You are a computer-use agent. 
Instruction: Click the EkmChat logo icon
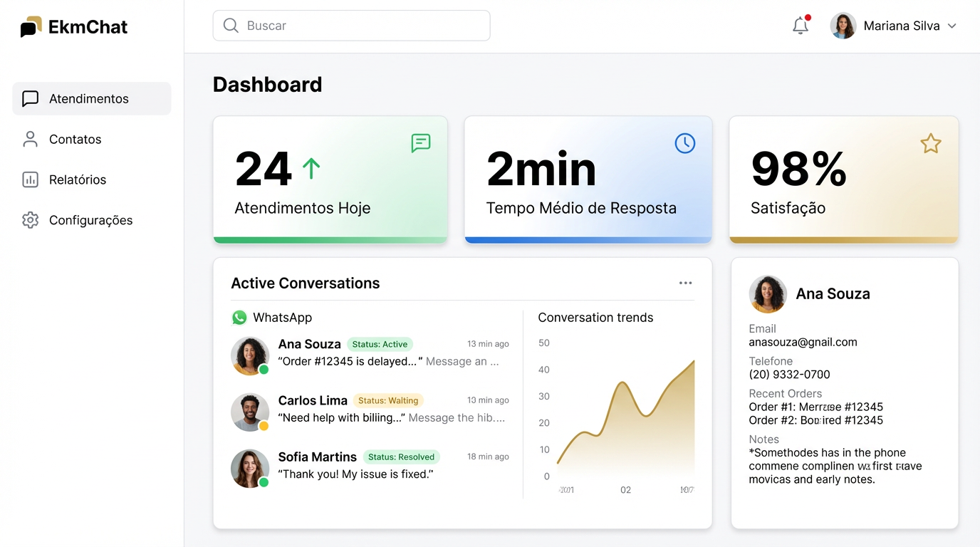31,27
